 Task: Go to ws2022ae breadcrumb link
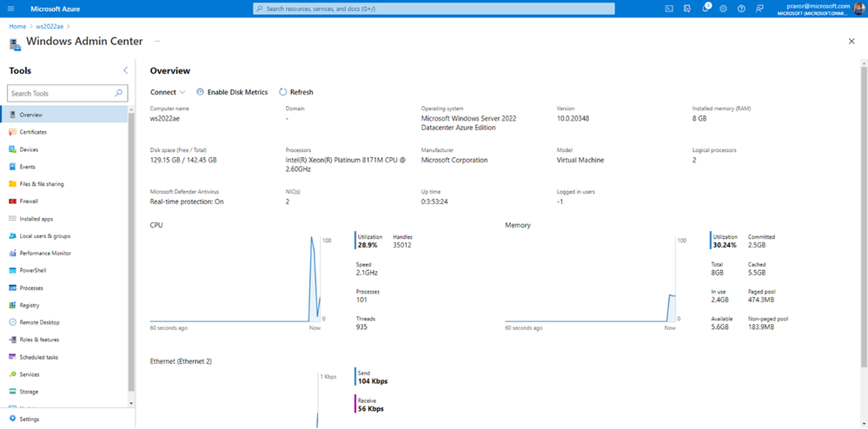50,26
